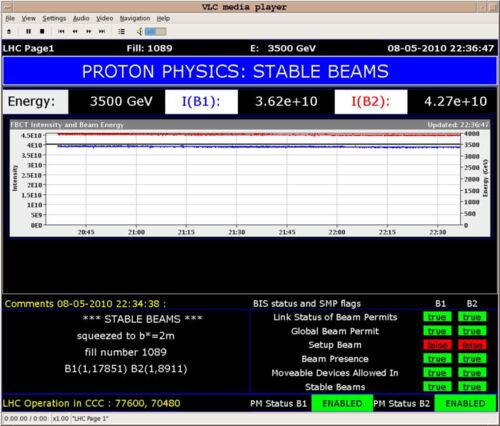
Task: Click the "Updated: 22:36:47" chart timestamp
Action: click(458, 125)
